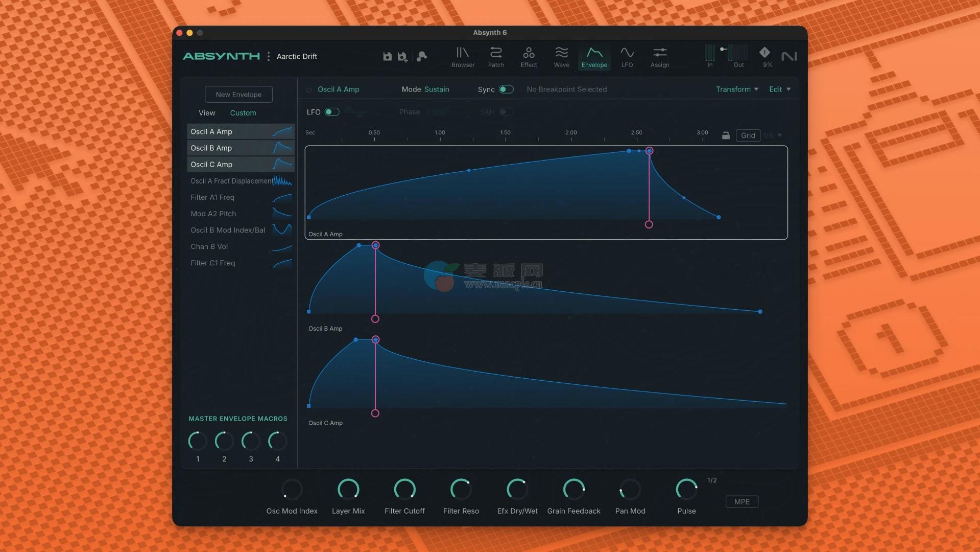Select the Custom view tab
The height and width of the screenshot is (552, 980).
click(243, 113)
